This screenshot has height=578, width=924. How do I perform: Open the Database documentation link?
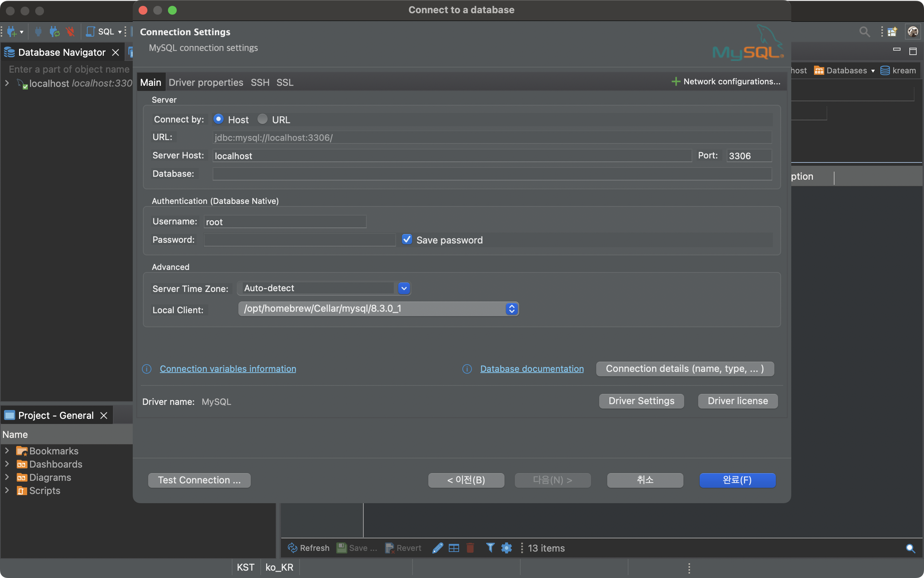point(532,369)
